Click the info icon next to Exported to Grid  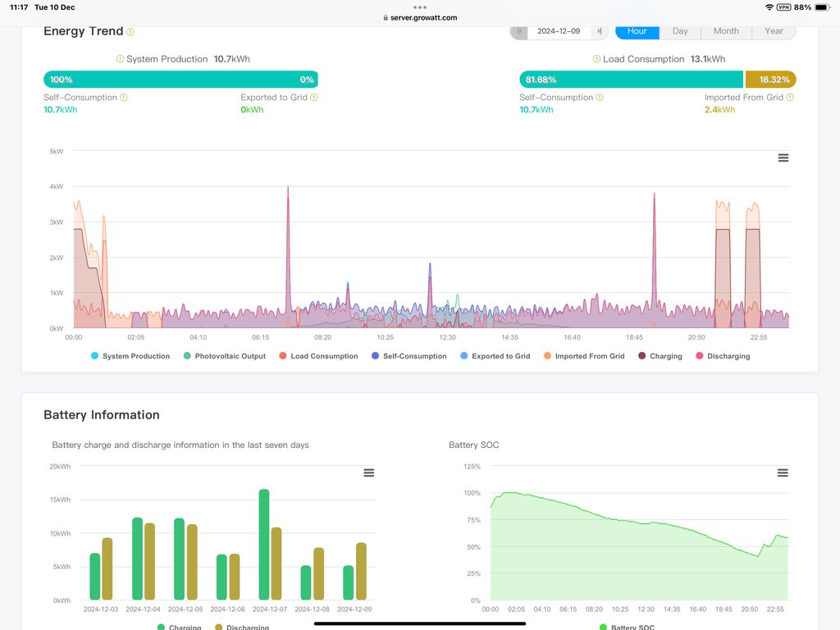(x=314, y=97)
